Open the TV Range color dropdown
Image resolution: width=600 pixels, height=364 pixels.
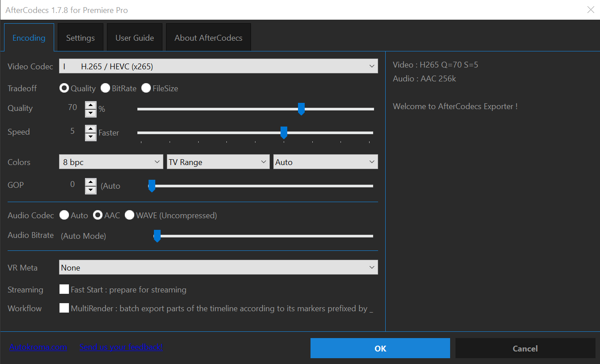coord(218,161)
